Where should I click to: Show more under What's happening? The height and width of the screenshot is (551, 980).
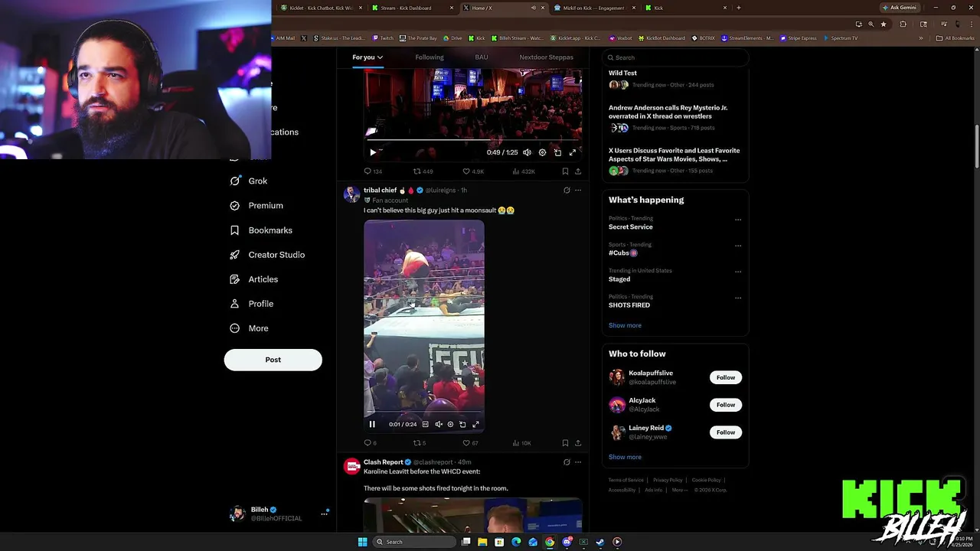point(625,325)
